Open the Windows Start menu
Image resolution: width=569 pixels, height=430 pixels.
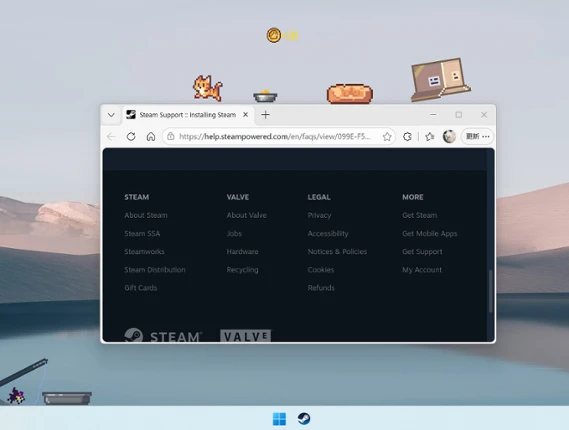pos(279,419)
